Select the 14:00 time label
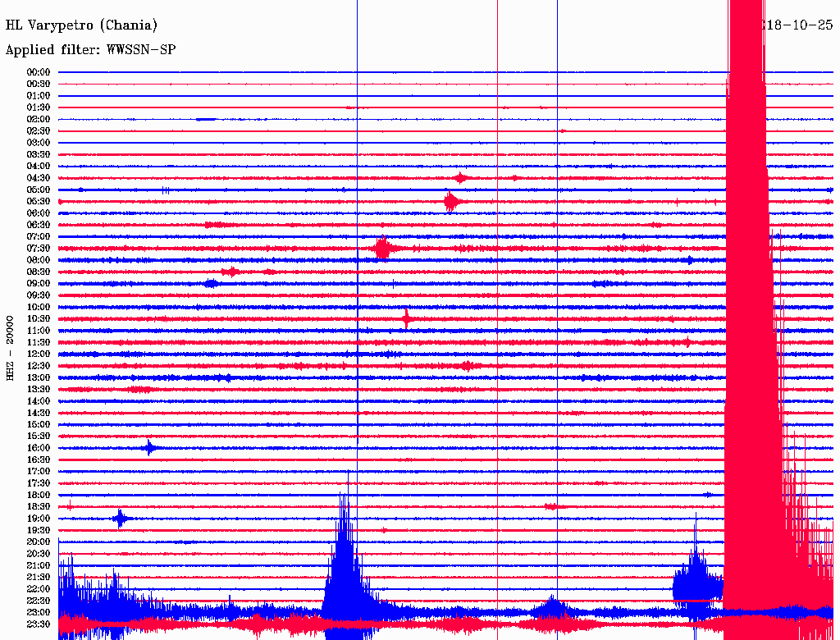The height and width of the screenshot is (640, 840). tap(39, 401)
